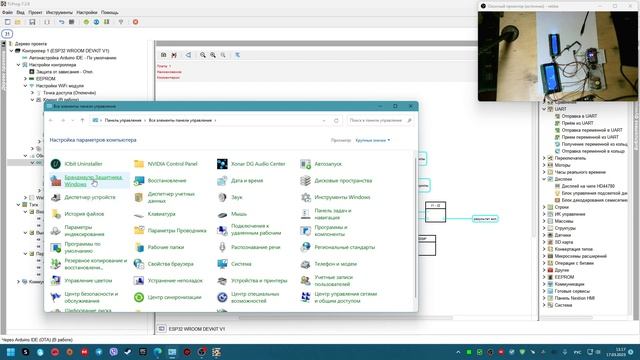Click the Control Panel up arrow
640x360 pixels.
pyautogui.click(x=82, y=120)
